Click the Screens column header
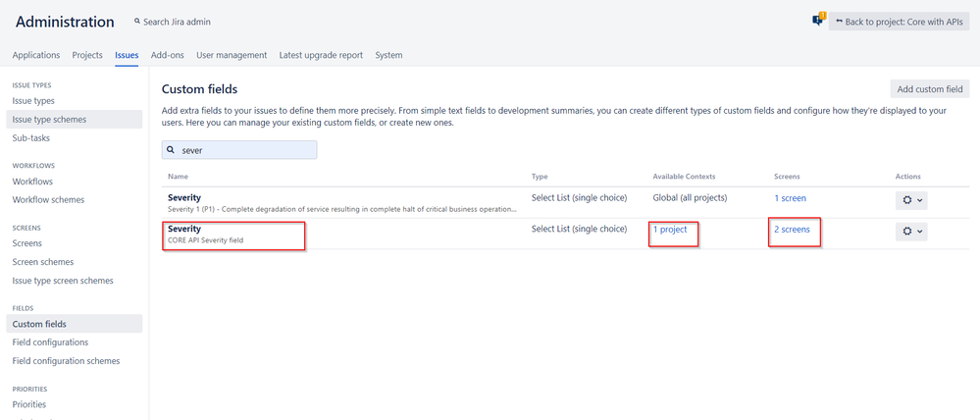This screenshot has height=420, width=980. (787, 177)
